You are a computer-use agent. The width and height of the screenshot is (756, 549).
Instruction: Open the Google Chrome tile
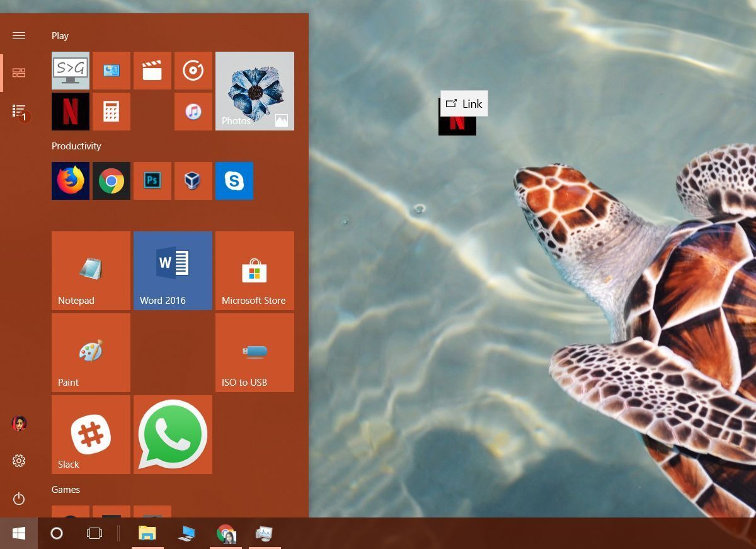[x=111, y=181]
